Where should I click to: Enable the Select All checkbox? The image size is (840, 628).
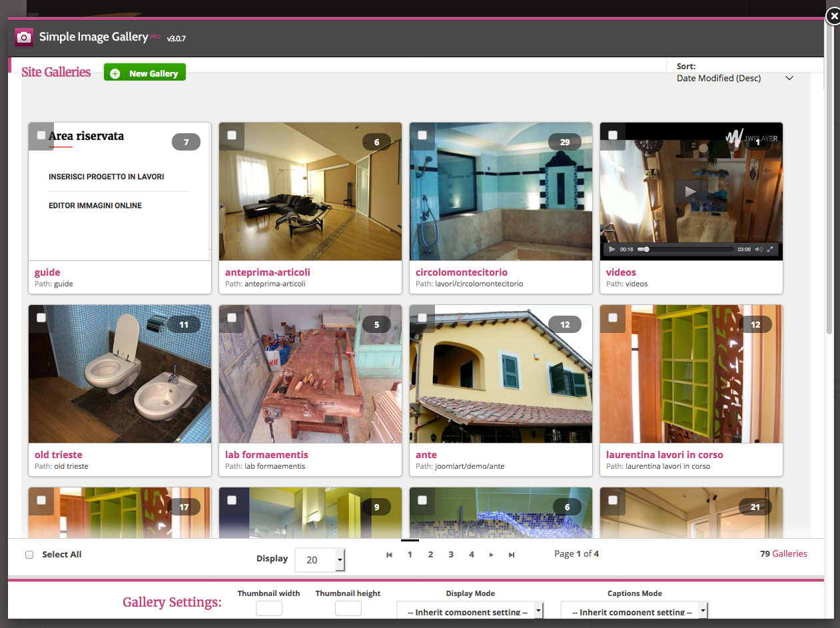point(29,555)
